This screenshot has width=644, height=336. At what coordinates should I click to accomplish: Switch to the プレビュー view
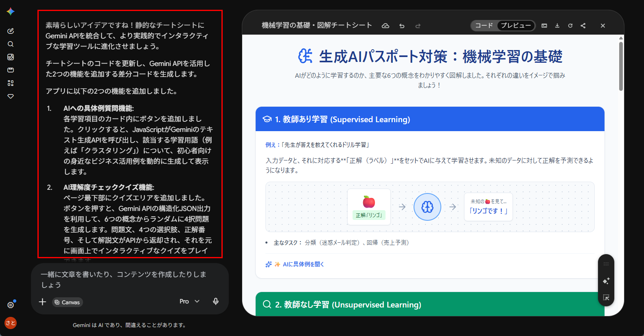(x=516, y=26)
